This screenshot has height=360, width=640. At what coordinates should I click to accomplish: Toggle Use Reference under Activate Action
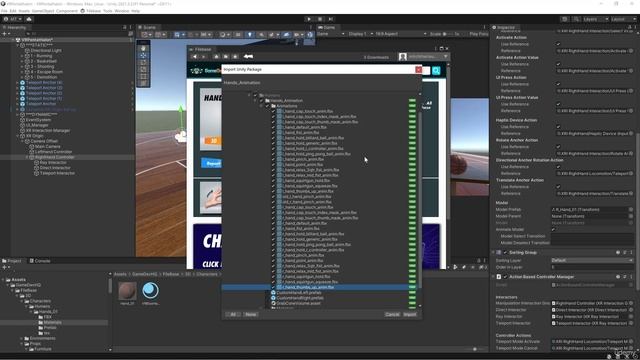pos(558,44)
